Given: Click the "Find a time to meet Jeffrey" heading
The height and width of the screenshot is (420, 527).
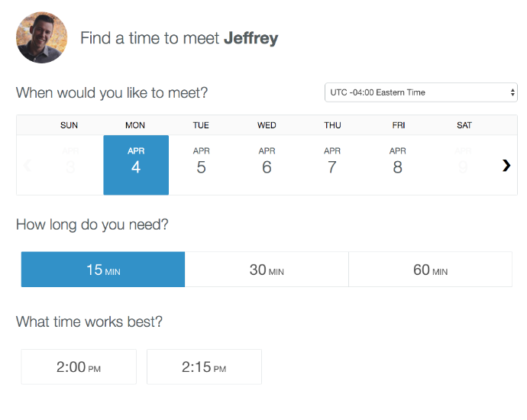Looking at the screenshot, I should click(179, 38).
